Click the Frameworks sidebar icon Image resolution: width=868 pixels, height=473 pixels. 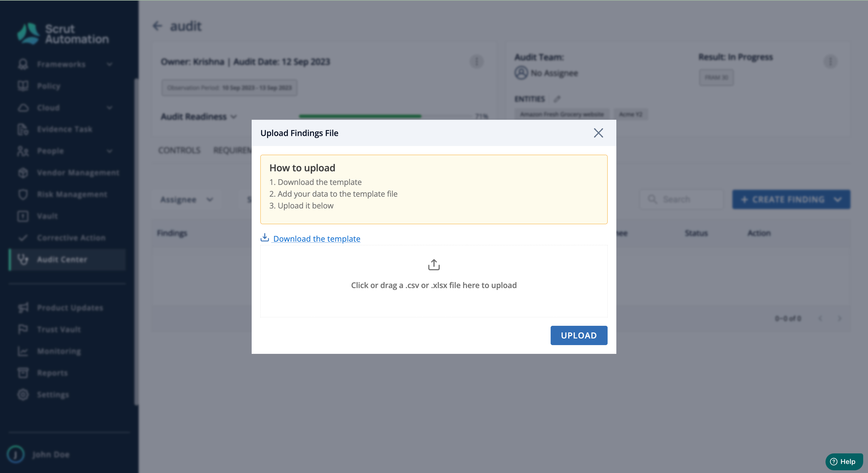pyautogui.click(x=23, y=64)
